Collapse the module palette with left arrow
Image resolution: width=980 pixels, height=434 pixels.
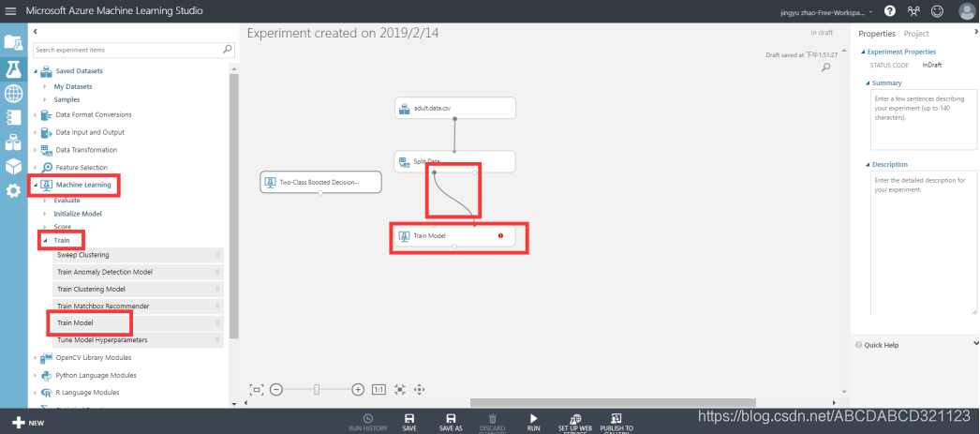tap(36, 31)
